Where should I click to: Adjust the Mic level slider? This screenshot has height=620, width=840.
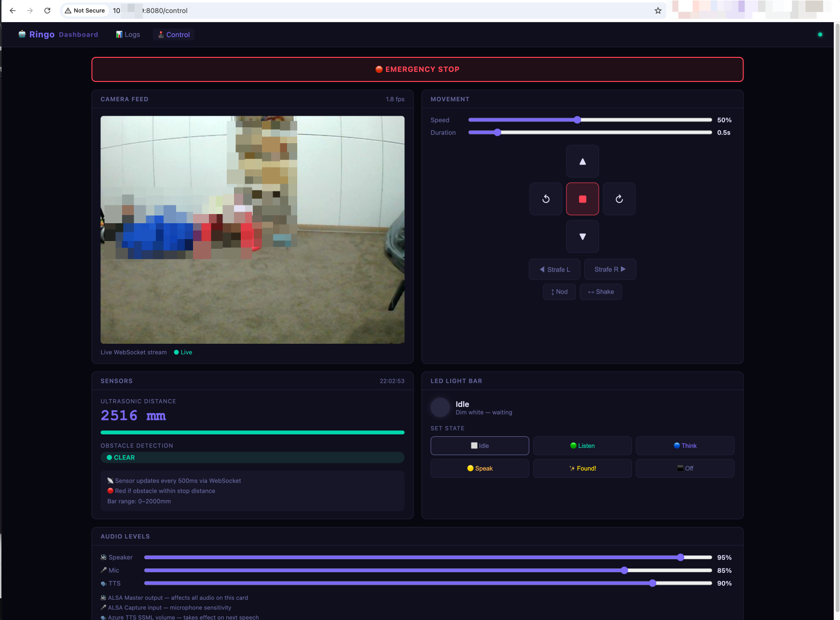coord(428,570)
